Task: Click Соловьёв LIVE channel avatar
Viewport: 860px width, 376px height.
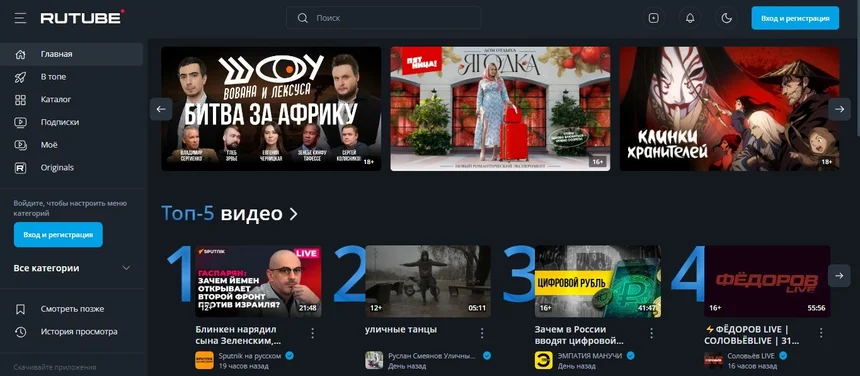Action: point(713,360)
